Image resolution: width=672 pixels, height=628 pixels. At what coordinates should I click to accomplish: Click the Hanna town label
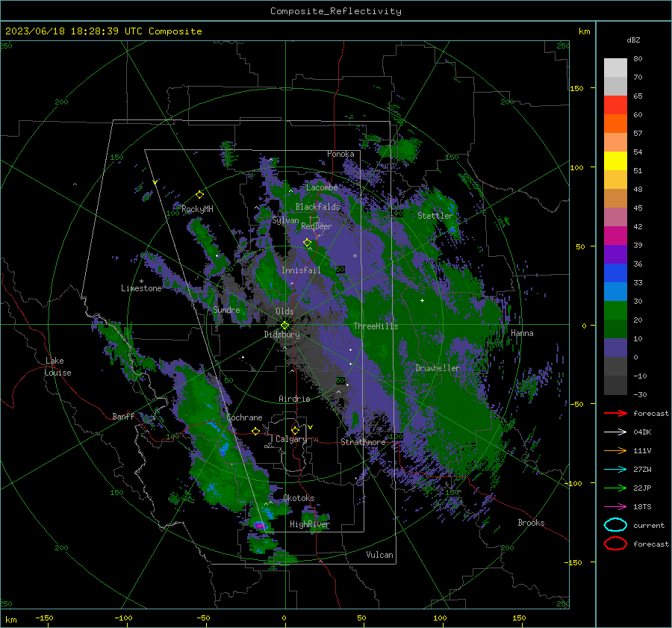tap(522, 333)
